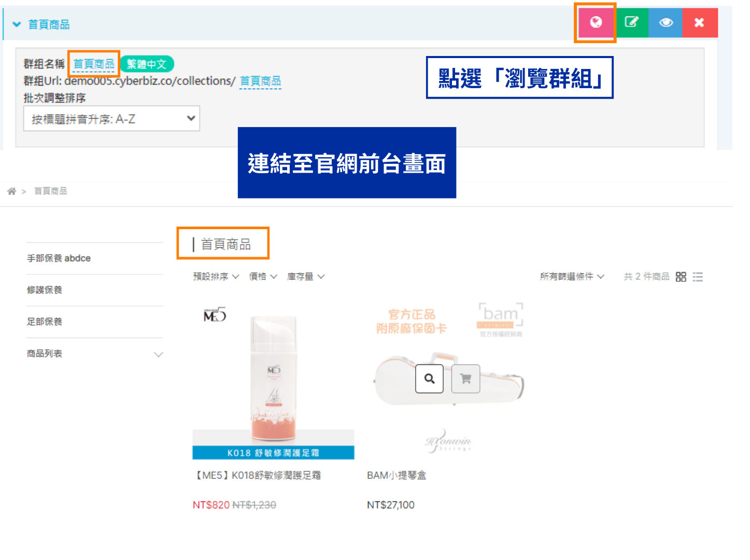Click the green edit collection icon
The height and width of the screenshot is (560, 750).
tap(631, 22)
